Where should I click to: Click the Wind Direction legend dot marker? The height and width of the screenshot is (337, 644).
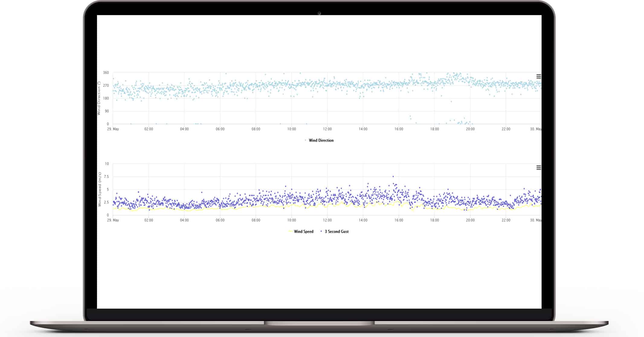(305, 140)
